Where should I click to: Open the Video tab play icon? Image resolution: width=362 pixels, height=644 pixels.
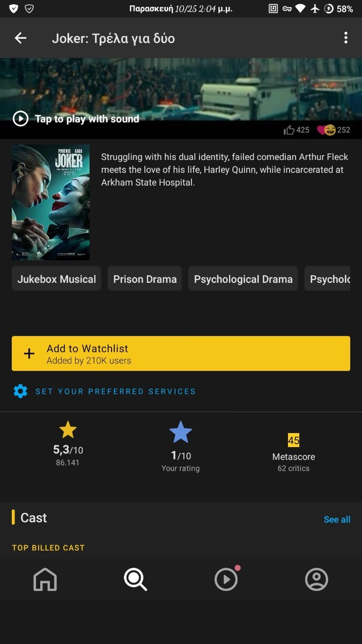226,580
